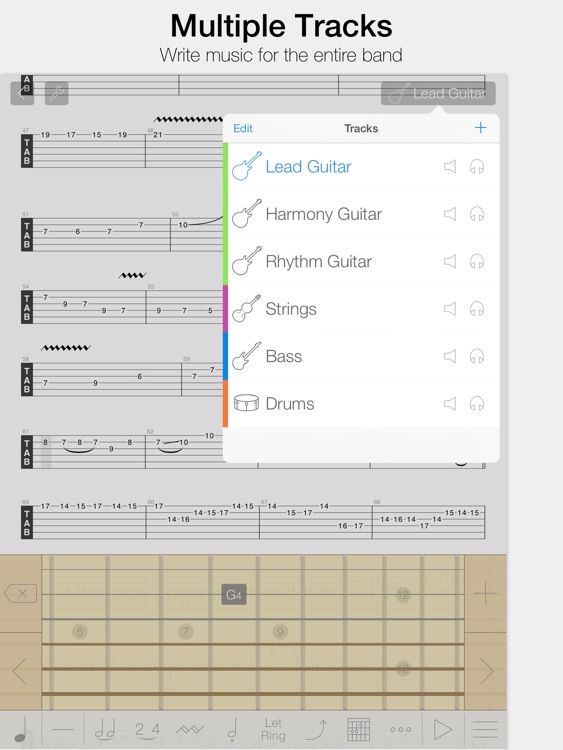
Task: Enable Let Ring effect
Action: click(273, 729)
